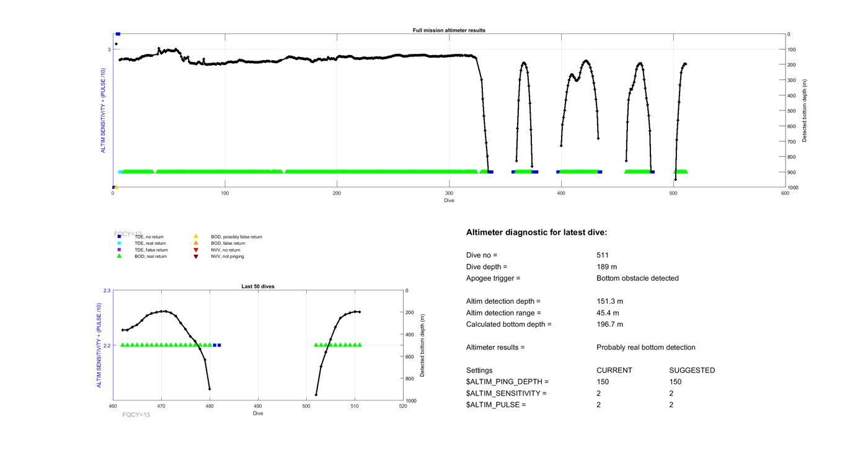Screen dimensions: 868x450
Task: Click tick label 470 on the Last 50 dives axis
Action: 161,407
